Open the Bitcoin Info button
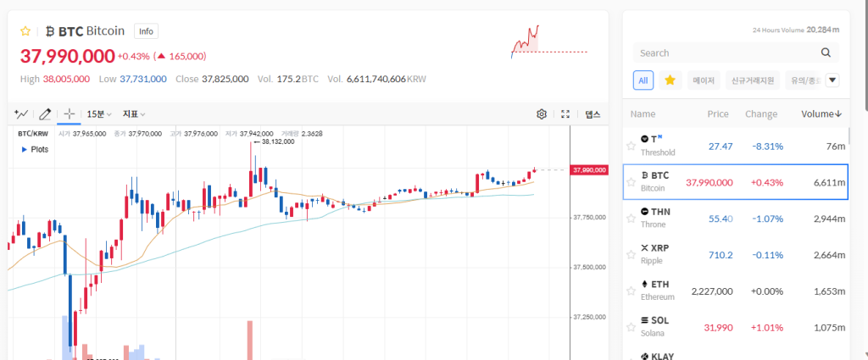 click(146, 31)
